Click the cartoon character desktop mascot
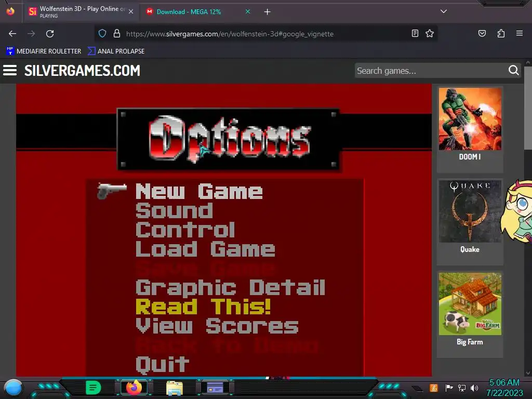The image size is (532, 399). [x=516, y=211]
